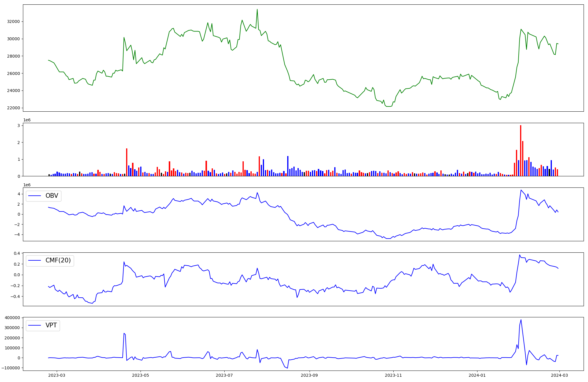Click the 2023-07 x-axis date label

224,375
